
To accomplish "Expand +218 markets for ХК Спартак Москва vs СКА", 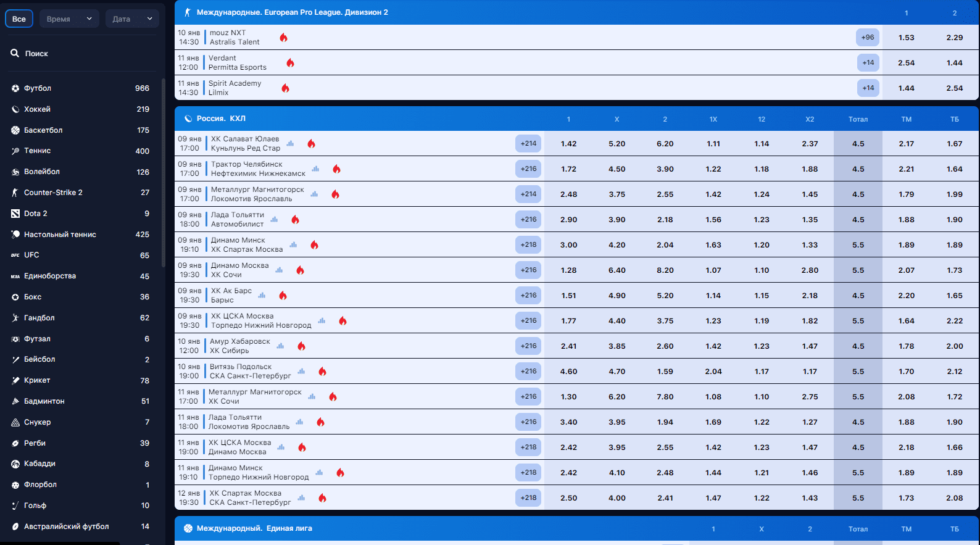I will point(528,497).
